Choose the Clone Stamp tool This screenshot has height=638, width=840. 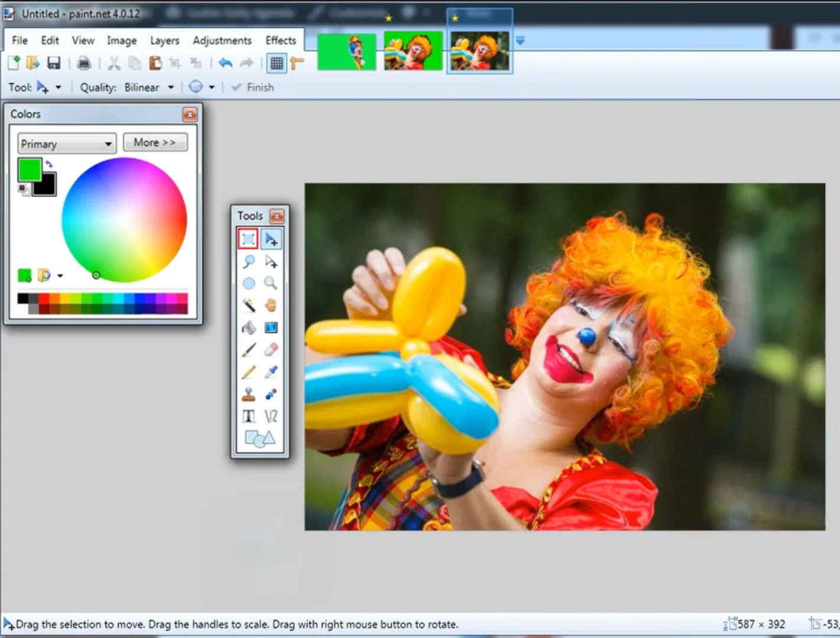[x=248, y=395]
